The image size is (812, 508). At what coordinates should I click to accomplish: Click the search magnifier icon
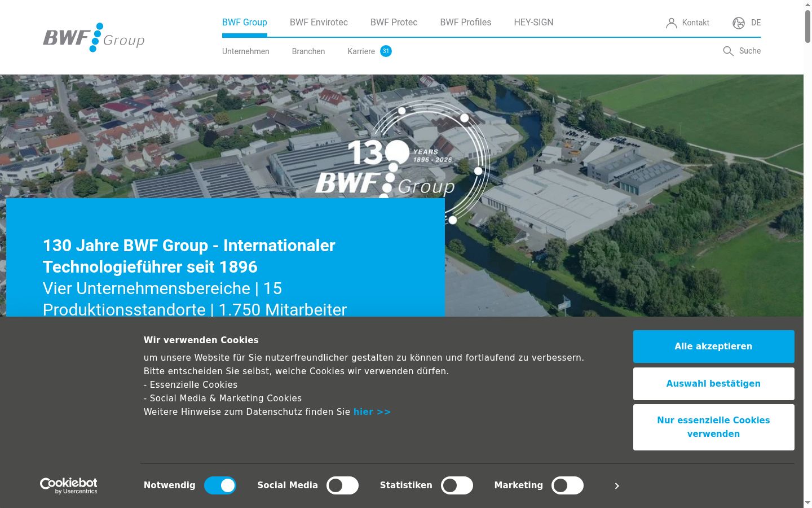(729, 51)
